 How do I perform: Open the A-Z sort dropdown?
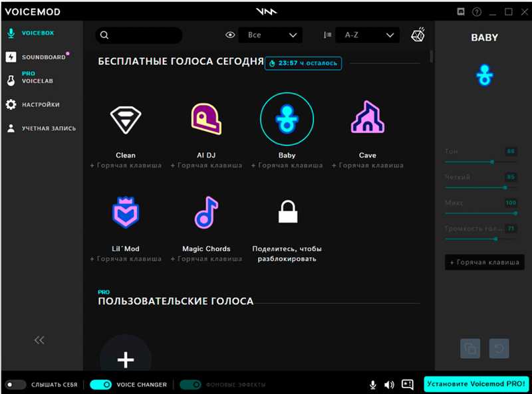(x=367, y=35)
